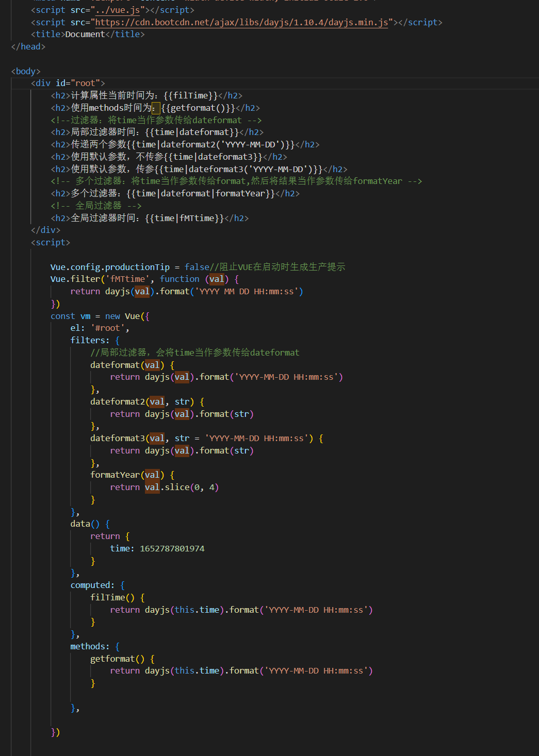
Task: Click the closing head tag
Action: 28,47
